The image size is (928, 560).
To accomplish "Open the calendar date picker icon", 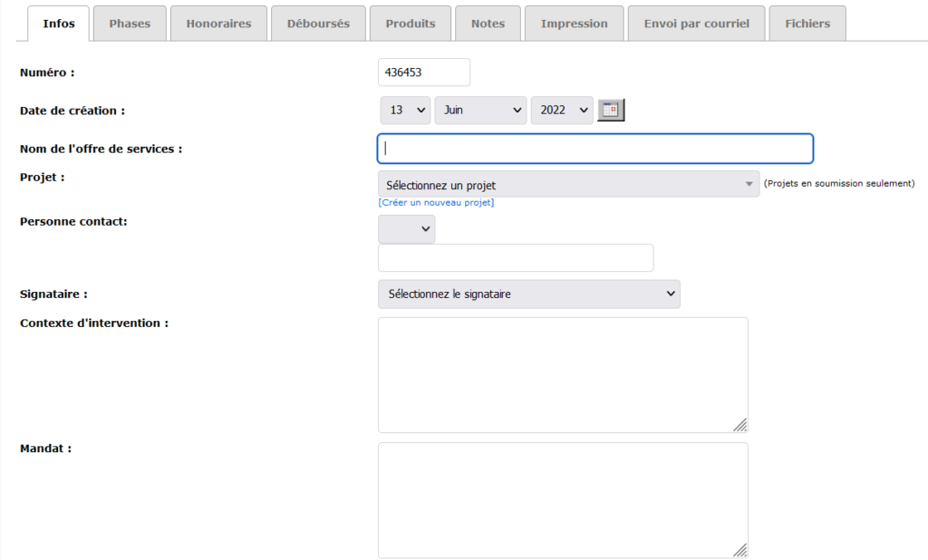I will pos(611,110).
